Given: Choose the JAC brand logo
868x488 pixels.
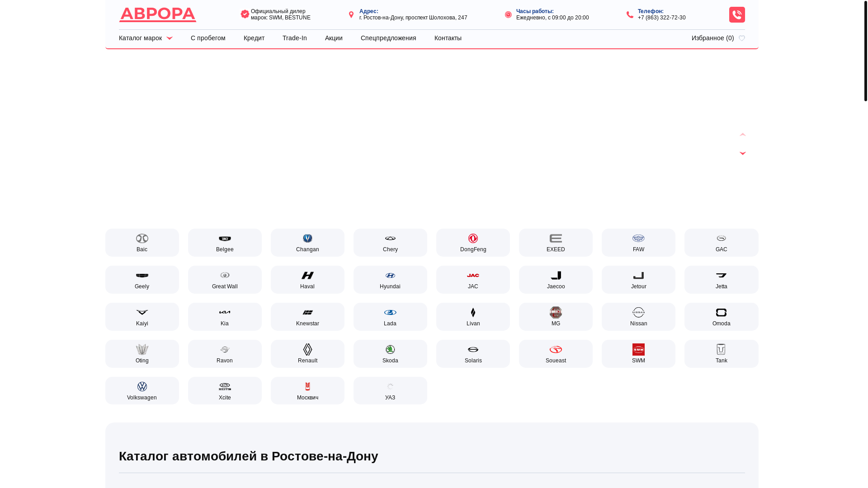Looking at the screenshot, I should tap(473, 275).
